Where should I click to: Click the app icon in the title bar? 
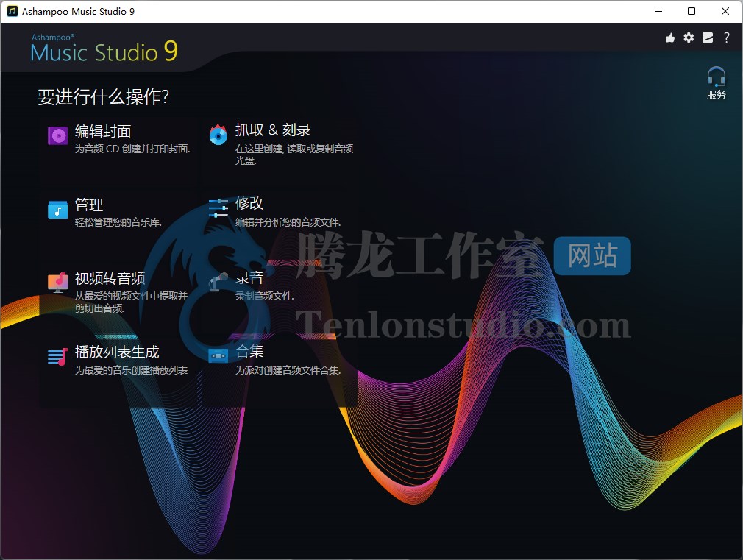[x=13, y=11]
